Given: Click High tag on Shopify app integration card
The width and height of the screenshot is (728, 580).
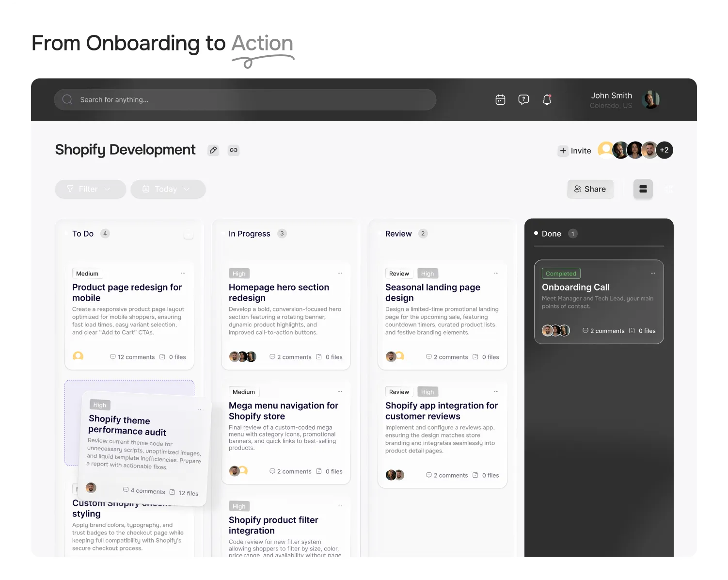Looking at the screenshot, I should (427, 392).
